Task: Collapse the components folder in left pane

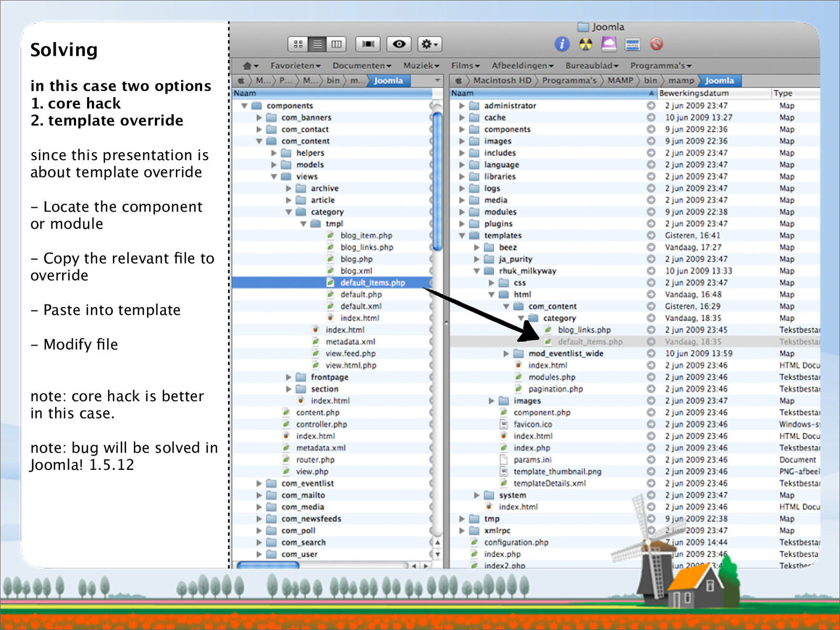Action: click(x=244, y=106)
